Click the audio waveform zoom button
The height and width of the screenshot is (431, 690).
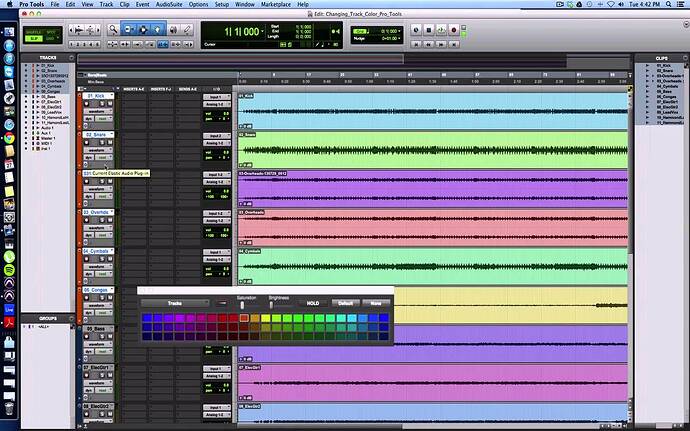tap(79, 30)
